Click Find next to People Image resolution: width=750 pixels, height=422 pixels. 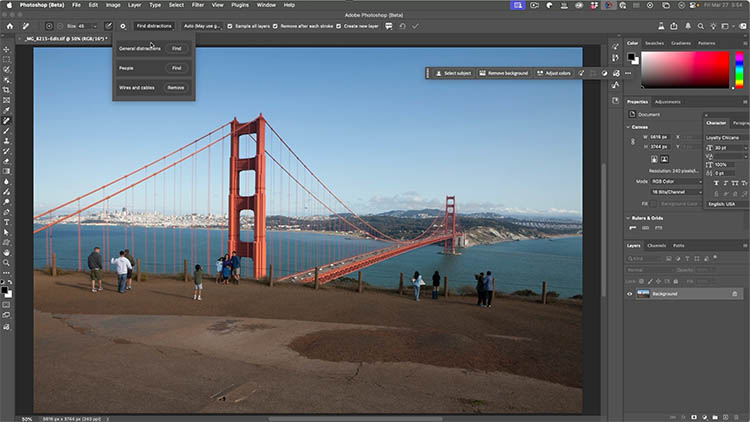(x=176, y=68)
